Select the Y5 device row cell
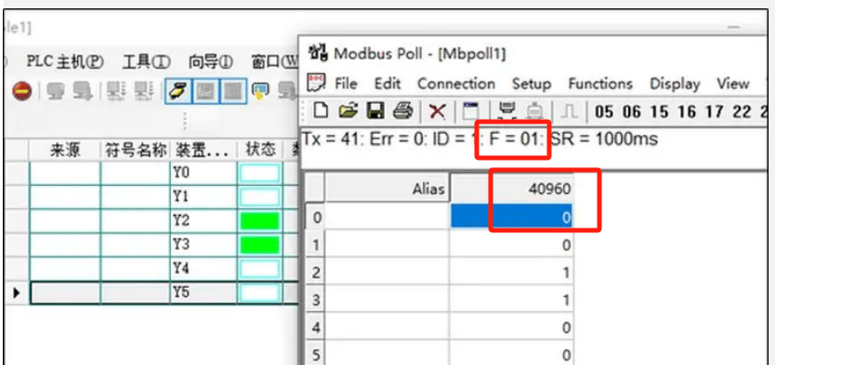 [x=204, y=293]
